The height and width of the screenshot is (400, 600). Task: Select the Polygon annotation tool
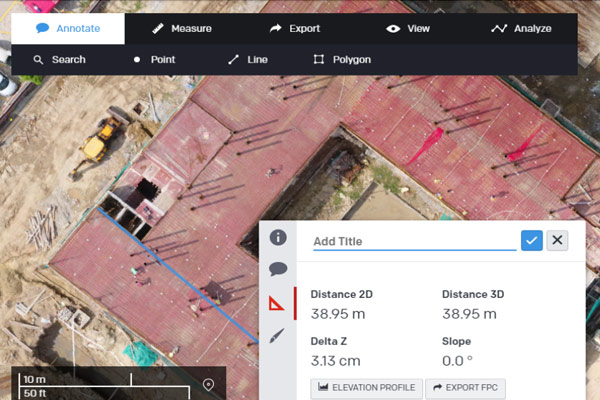pos(342,59)
